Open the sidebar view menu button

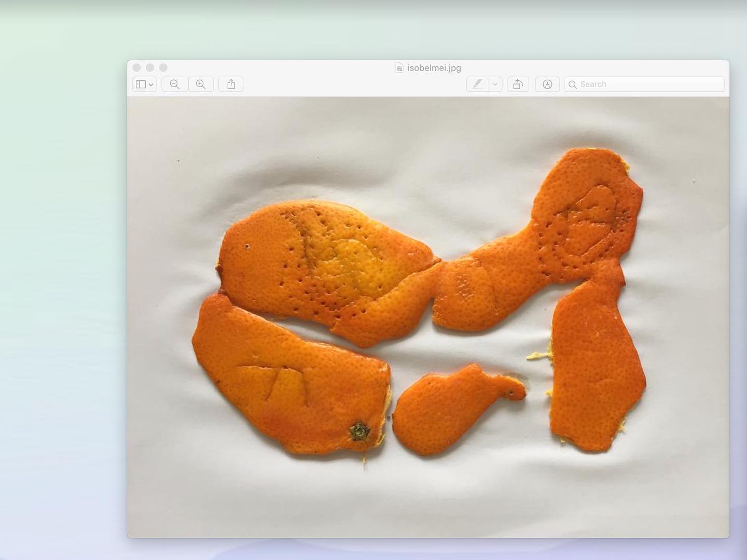144,85
